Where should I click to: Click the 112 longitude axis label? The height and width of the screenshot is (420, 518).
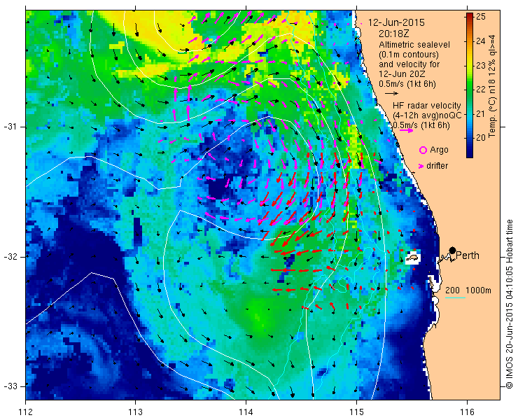(25, 412)
